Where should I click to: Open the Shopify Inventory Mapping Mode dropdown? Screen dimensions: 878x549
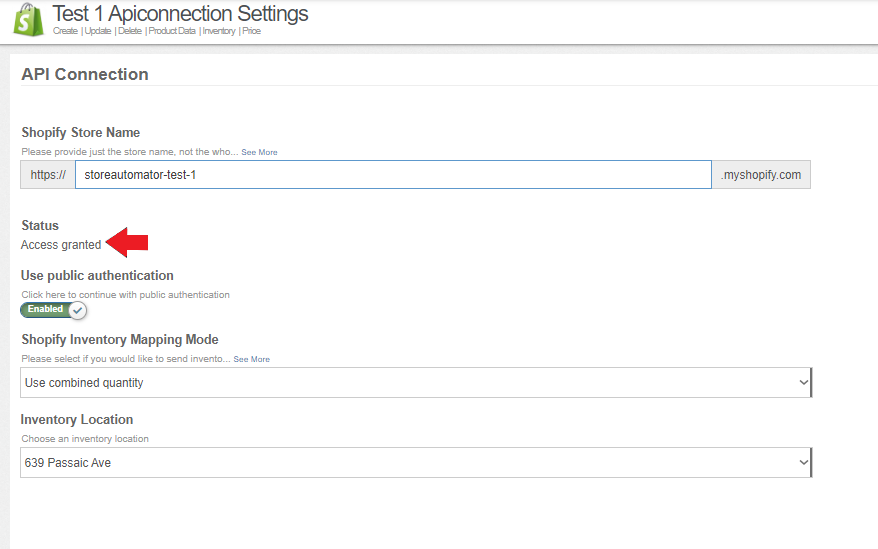(x=416, y=383)
